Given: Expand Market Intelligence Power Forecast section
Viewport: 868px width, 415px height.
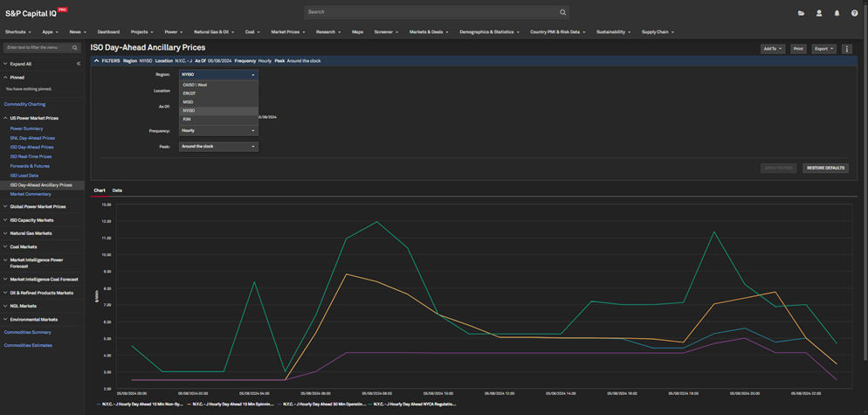Looking at the screenshot, I should [5, 259].
